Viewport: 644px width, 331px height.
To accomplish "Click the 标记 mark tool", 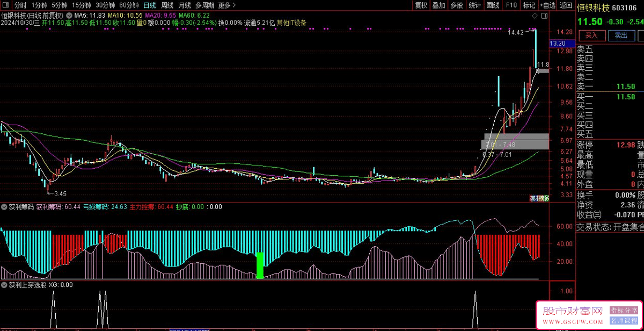I will coord(529,5).
